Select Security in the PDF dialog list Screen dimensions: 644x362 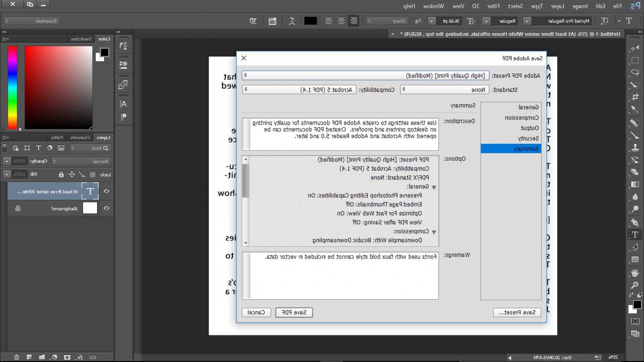[x=511, y=138]
